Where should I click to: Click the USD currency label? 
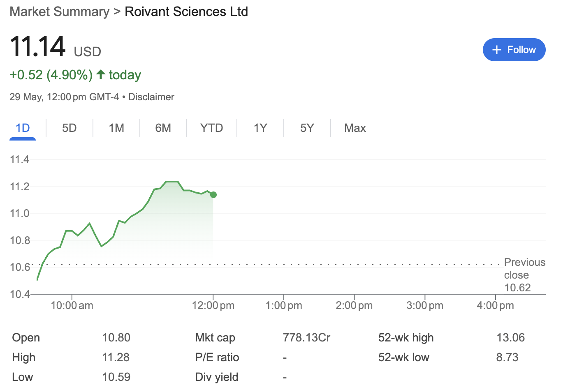point(88,52)
